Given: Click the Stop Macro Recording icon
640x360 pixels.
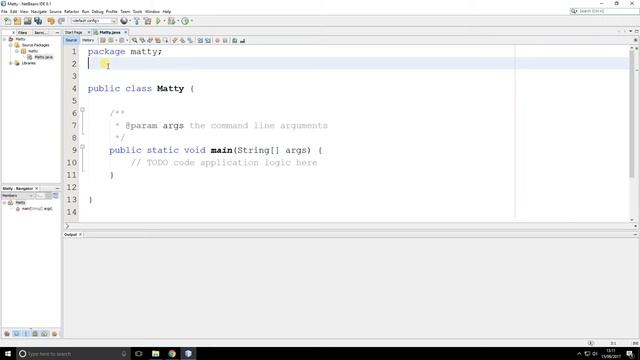Looking at the screenshot, I should tap(225, 40).
